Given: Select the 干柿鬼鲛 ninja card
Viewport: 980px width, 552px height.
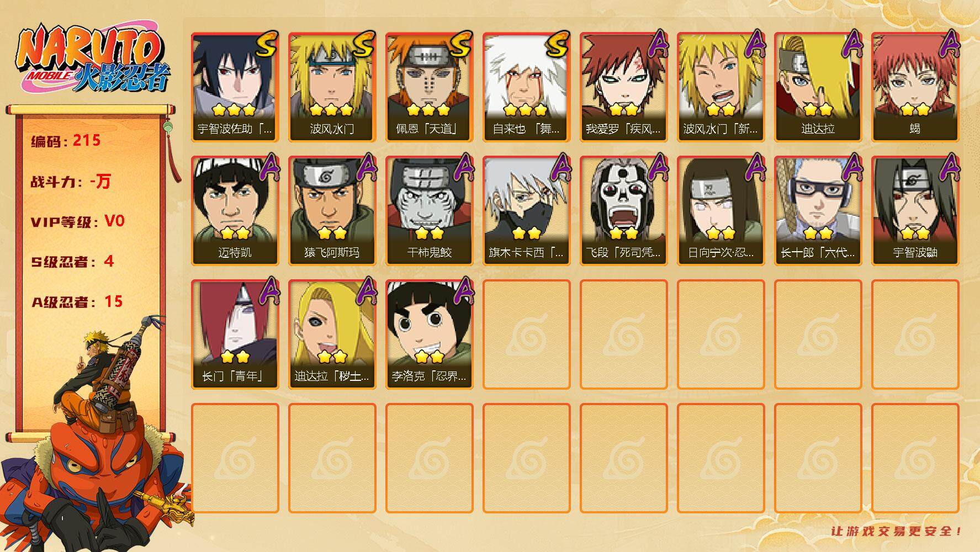Looking at the screenshot, I should 430,211.
